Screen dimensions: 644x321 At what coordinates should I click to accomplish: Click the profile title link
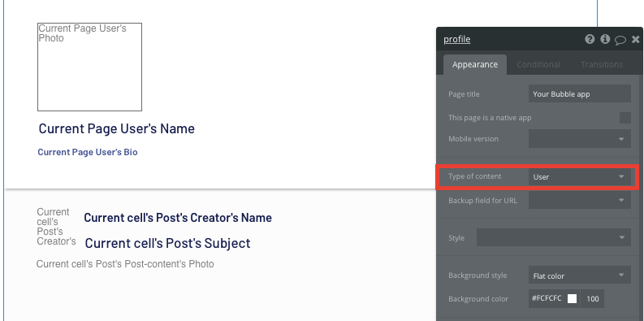(x=456, y=40)
